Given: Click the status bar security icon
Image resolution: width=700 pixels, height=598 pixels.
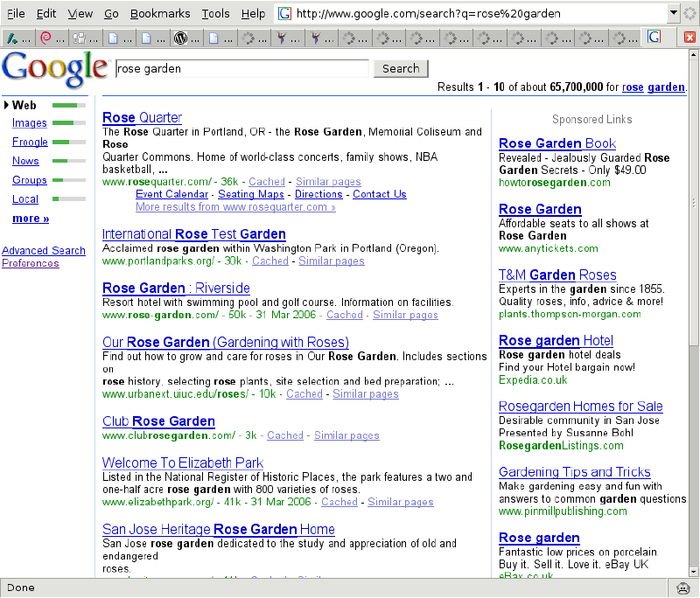Looking at the screenshot, I should (x=683, y=588).
